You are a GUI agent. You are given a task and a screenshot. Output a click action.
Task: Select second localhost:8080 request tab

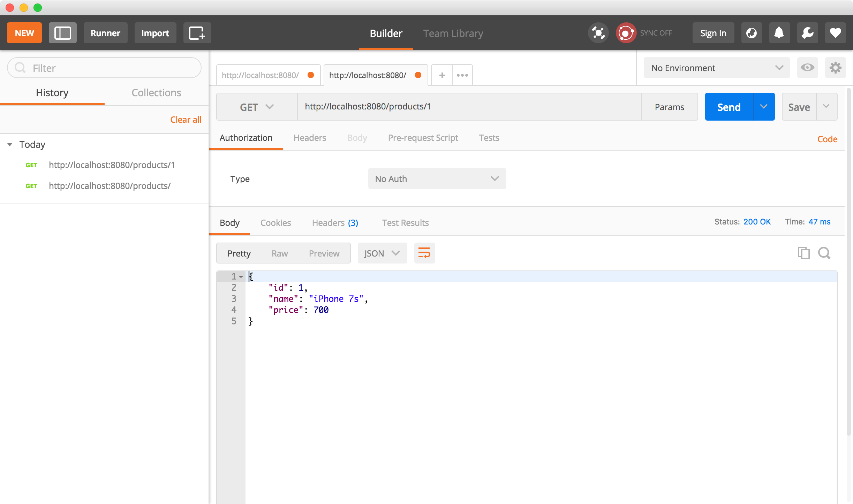pos(376,75)
